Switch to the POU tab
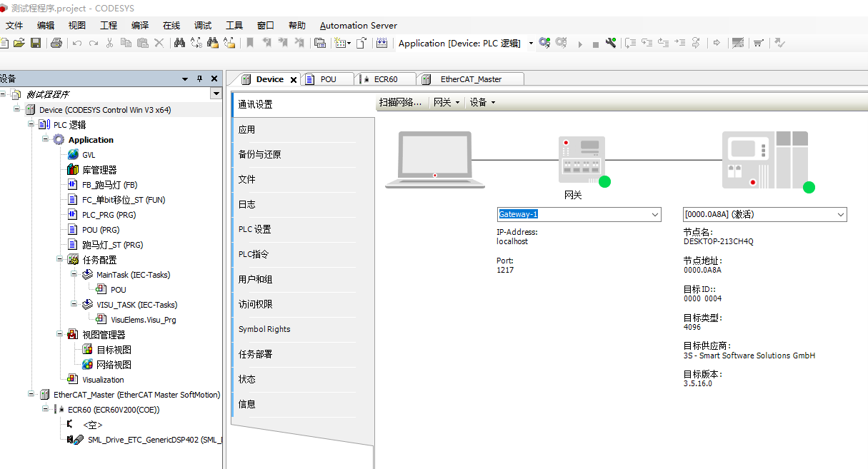868x469 pixels. 328,79
